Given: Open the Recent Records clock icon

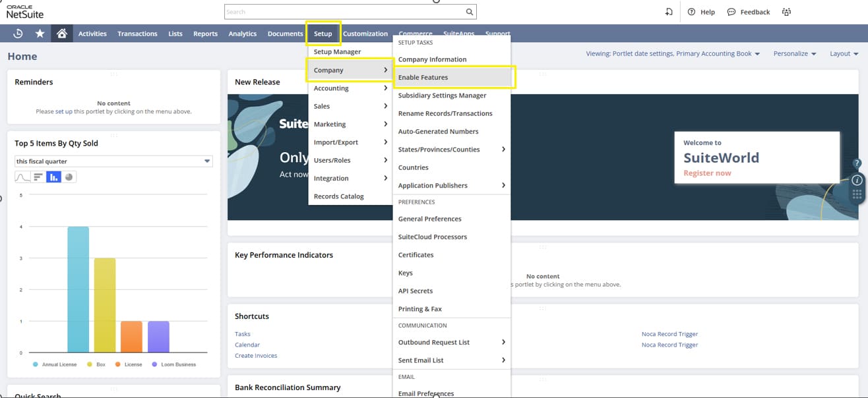Looking at the screenshot, I should click(18, 34).
